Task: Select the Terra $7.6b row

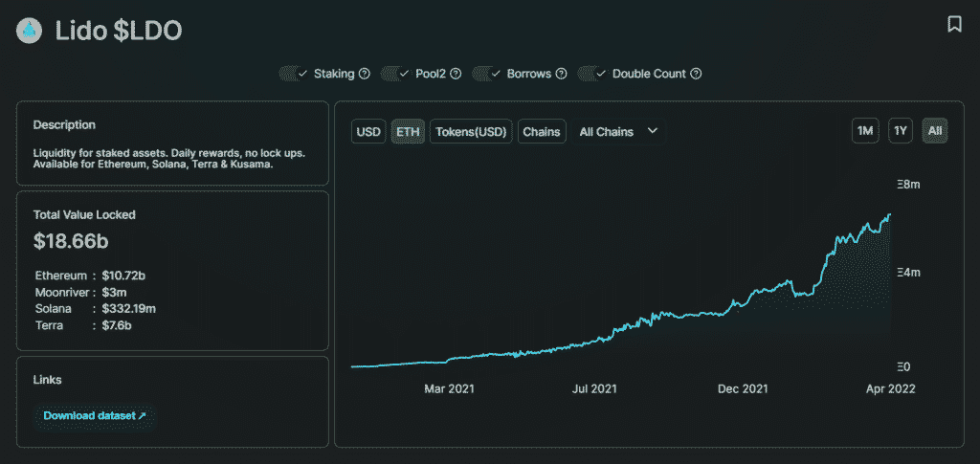Action: 82,325
